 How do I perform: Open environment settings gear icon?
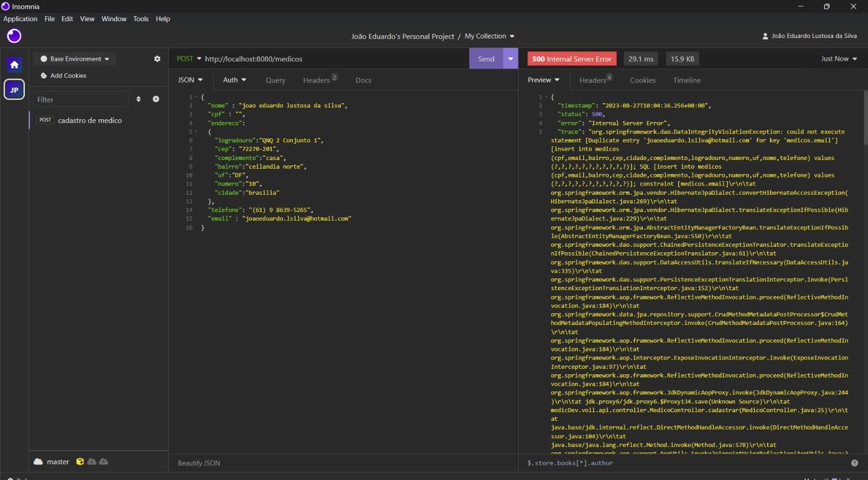click(157, 59)
